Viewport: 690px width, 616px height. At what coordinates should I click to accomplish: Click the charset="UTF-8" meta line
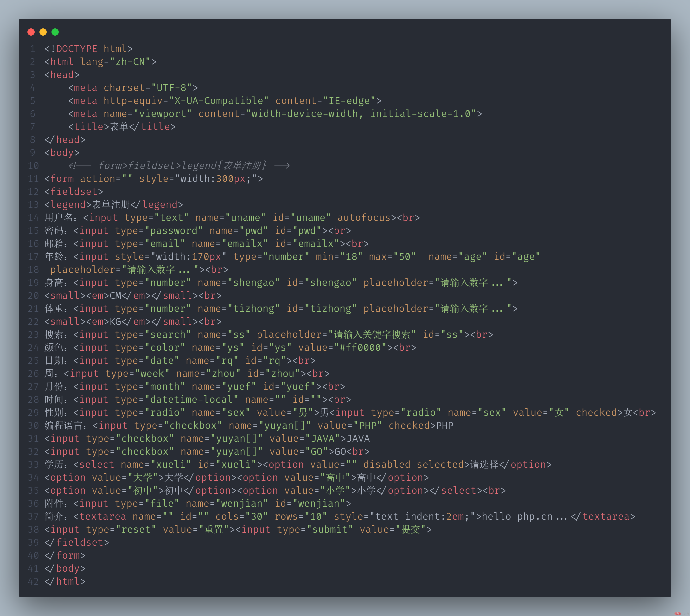point(133,88)
